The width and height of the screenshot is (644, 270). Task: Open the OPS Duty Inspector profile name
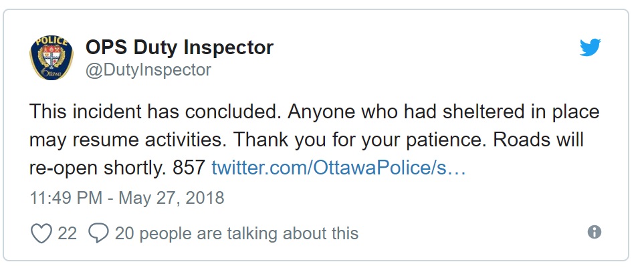tap(179, 47)
